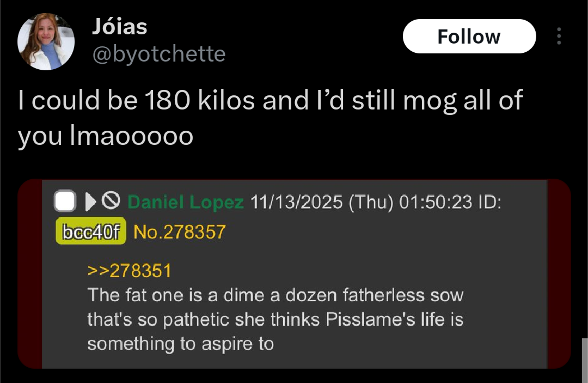Open the @byotchette handle link
This screenshot has width=588, height=383.
tap(158, 54)
